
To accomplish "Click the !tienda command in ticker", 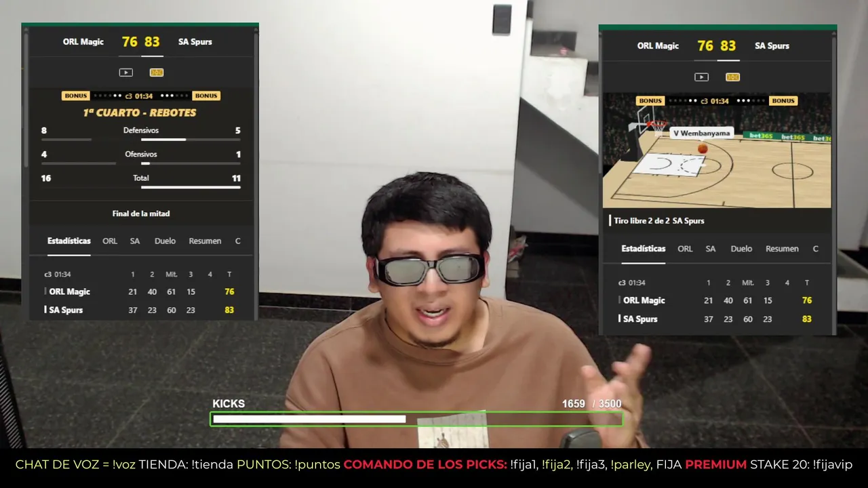I will [x=214, y=465].
